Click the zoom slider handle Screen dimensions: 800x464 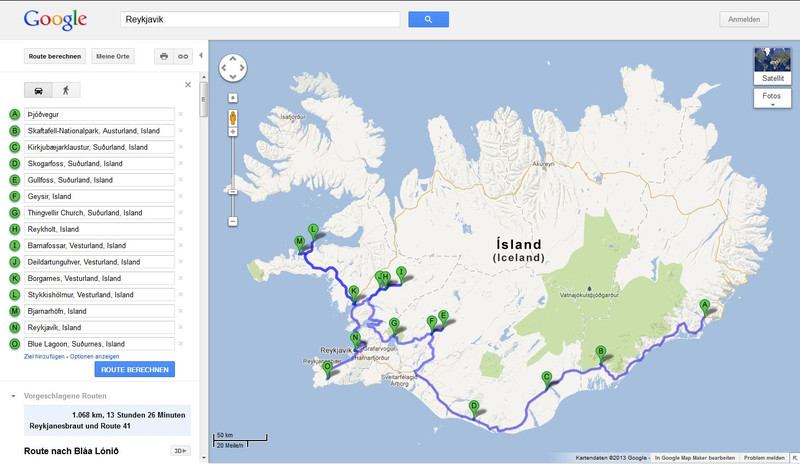click(x=233, y=191)
